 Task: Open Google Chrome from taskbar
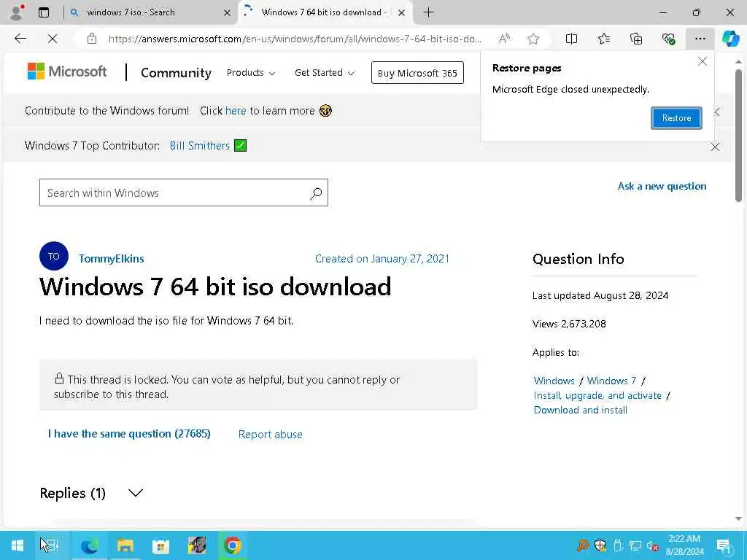point(232,545)
